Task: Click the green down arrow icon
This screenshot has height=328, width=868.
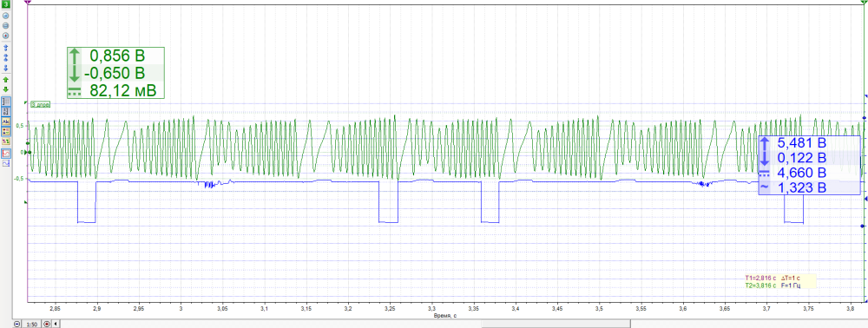Action: [x=5, y=89]
